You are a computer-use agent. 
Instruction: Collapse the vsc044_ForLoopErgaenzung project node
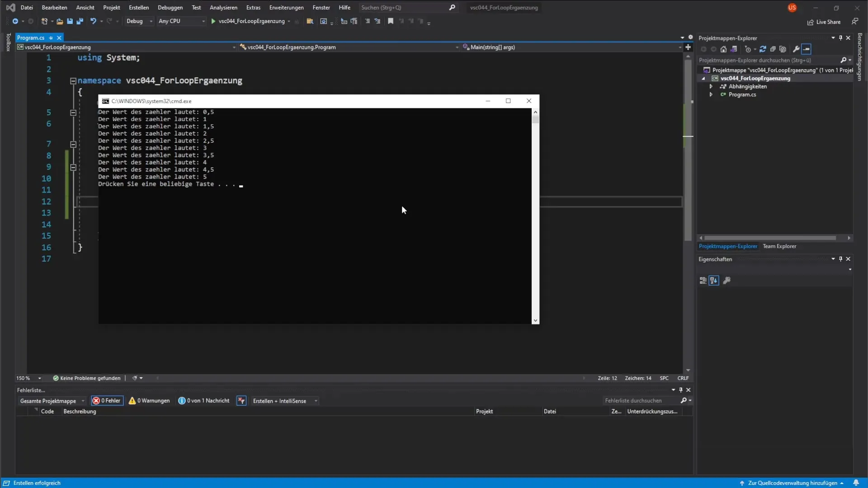(x=703, y=78)
